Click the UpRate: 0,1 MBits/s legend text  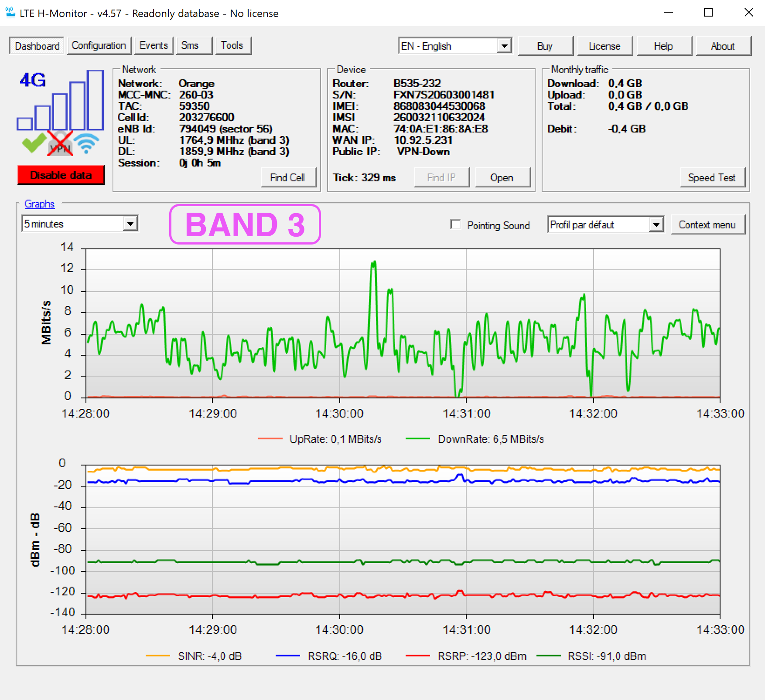point(335,439)
